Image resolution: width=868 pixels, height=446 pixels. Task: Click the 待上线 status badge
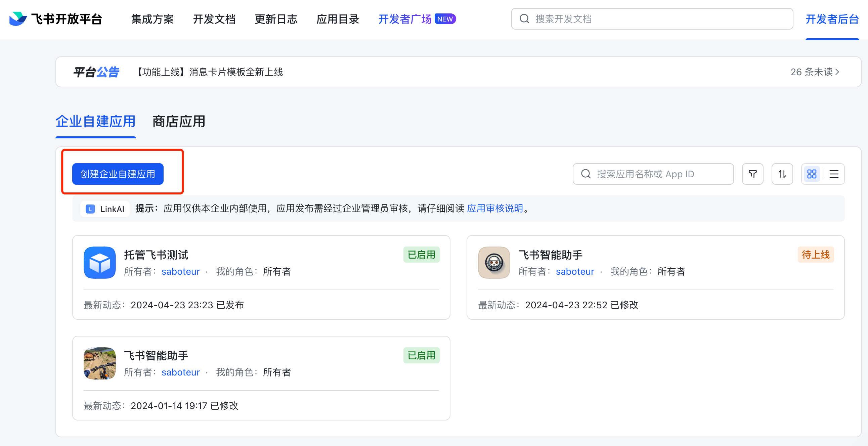pyautogui.click(x=816, y=255)
